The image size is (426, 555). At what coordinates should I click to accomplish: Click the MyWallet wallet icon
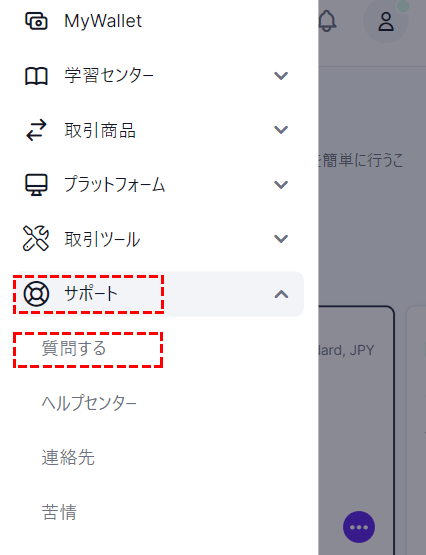coord(36,21)
